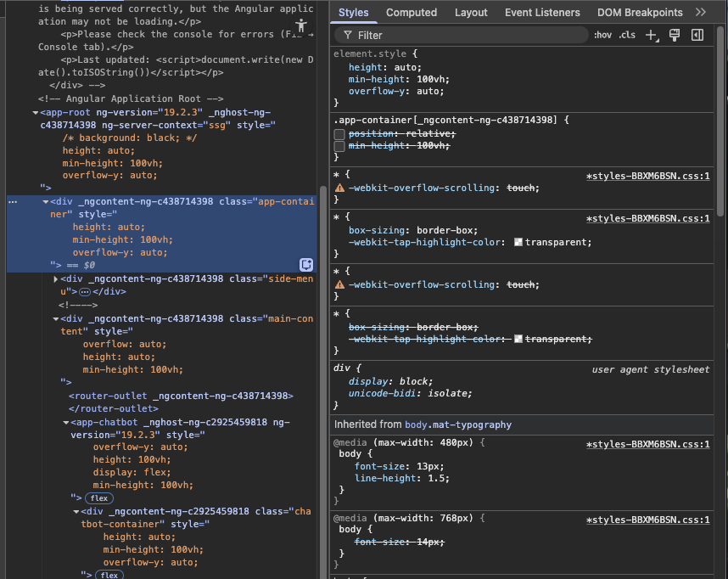Click the rendering emulation paintbrush icon

(x=673, y=35)
